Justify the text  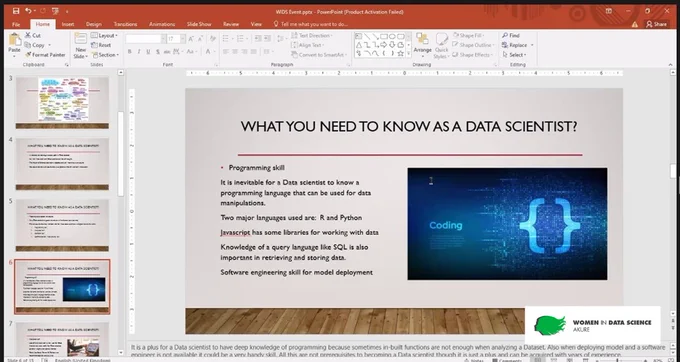(x=254, y=52)
